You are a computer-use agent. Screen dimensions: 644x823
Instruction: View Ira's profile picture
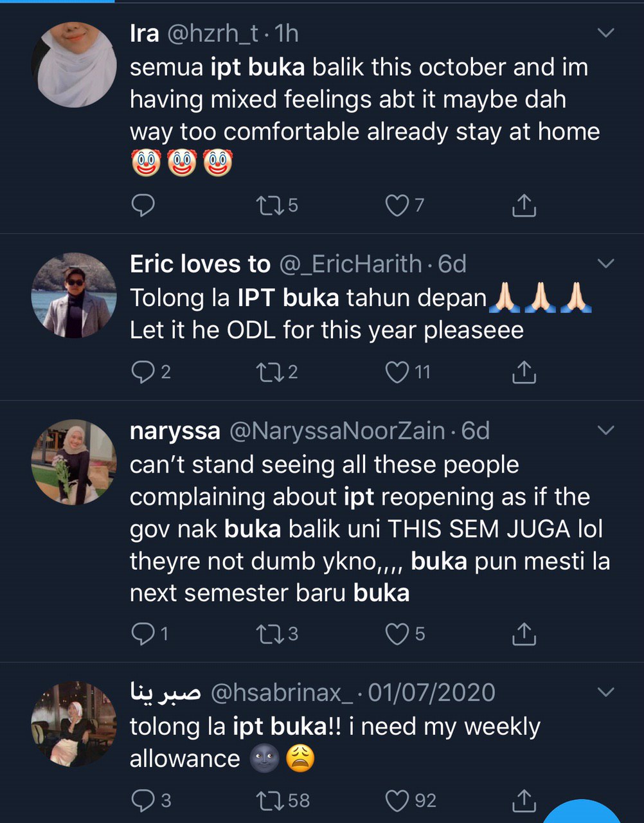pos(74,65)
